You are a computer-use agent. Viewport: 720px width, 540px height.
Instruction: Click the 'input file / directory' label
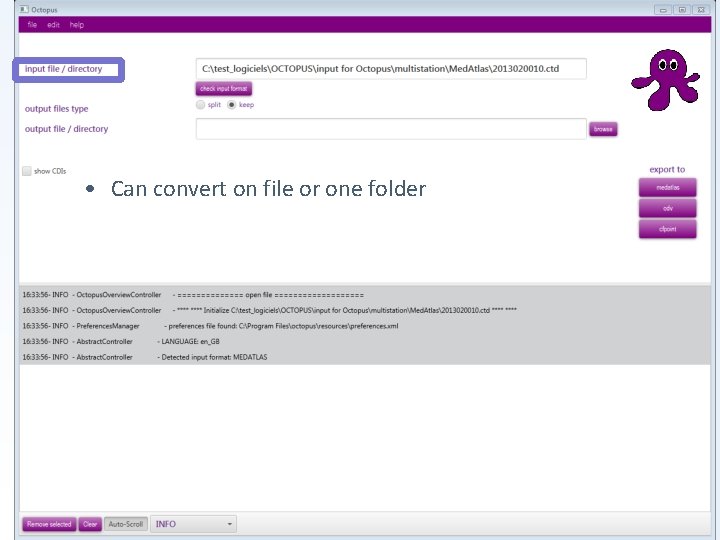(63, 69)
